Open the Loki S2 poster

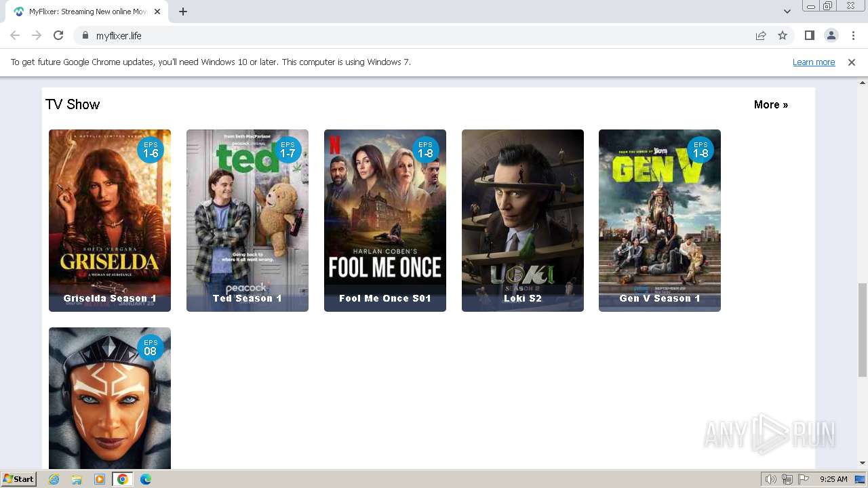click(523, 220)
